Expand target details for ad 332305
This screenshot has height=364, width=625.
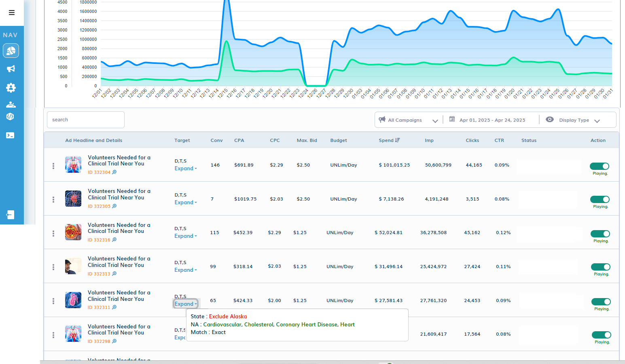186,203
